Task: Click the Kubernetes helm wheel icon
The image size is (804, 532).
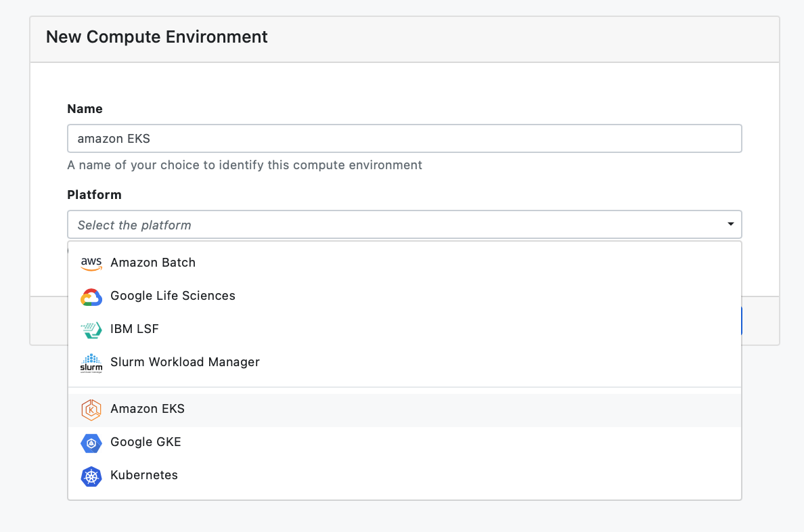Action: point(91,476)
